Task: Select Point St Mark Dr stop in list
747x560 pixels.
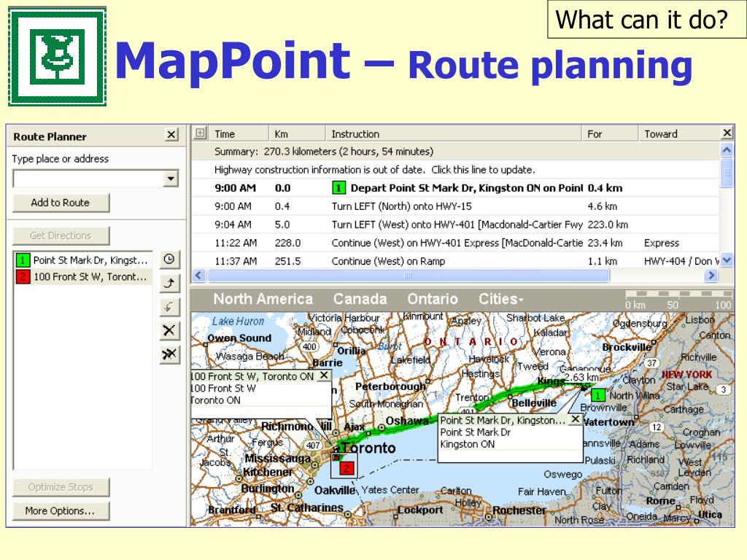Action: (x=83, y=260)
